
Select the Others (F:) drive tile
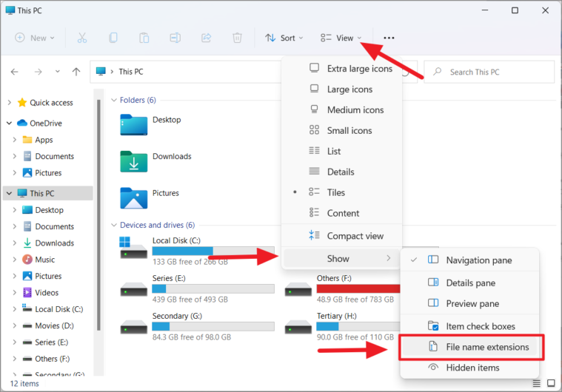pyautogui.click(x=342, y=288)
